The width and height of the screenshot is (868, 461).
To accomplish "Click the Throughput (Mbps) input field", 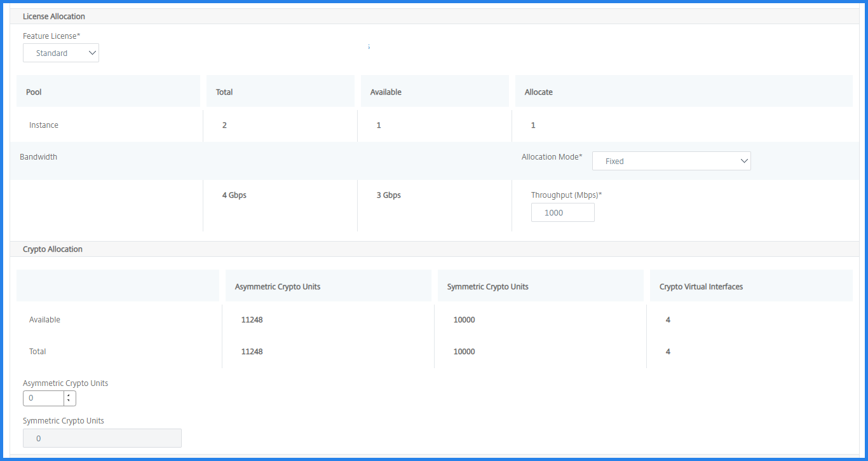I will (x=562, y=212).
